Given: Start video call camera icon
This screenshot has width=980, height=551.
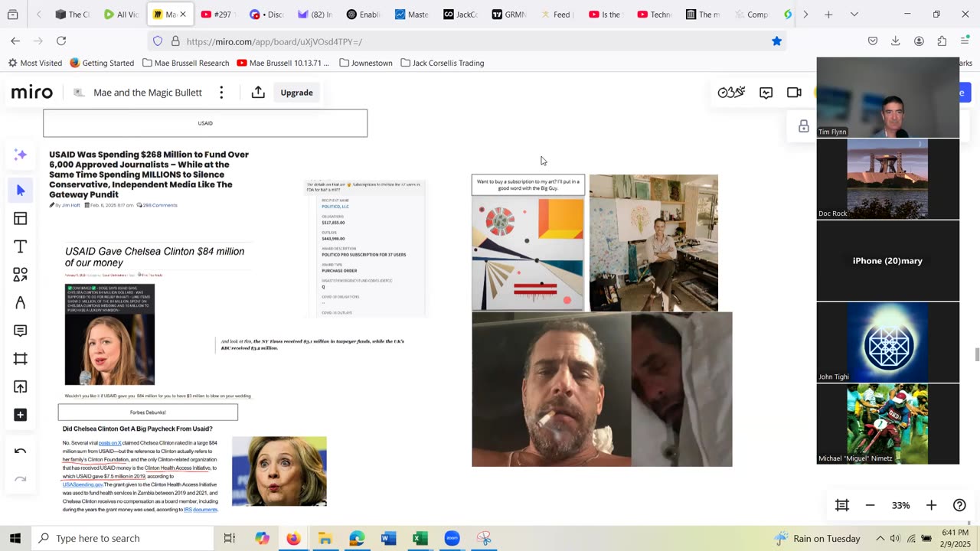Looking at the screenshot, I should tap(794, 93).
